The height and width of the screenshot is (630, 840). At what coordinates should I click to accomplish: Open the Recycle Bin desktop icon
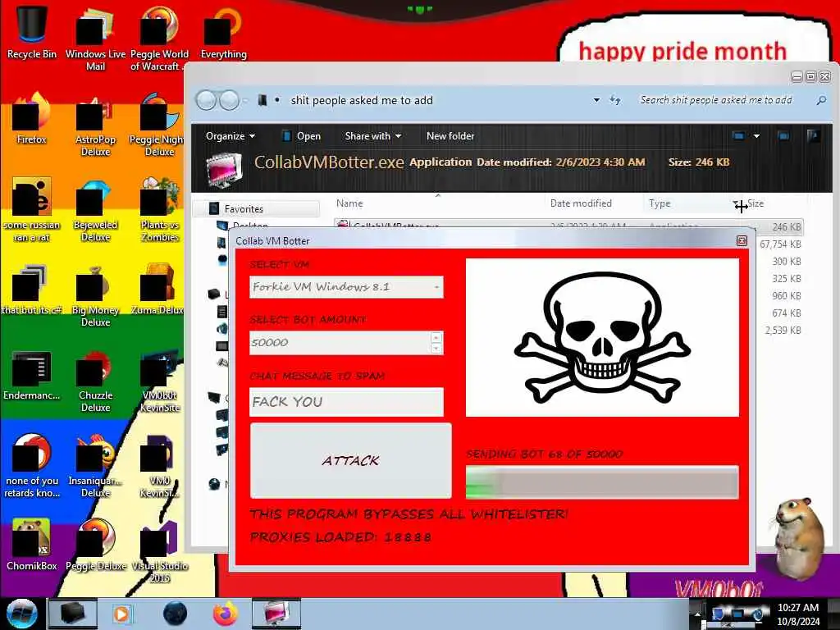[x=32, y=32]
